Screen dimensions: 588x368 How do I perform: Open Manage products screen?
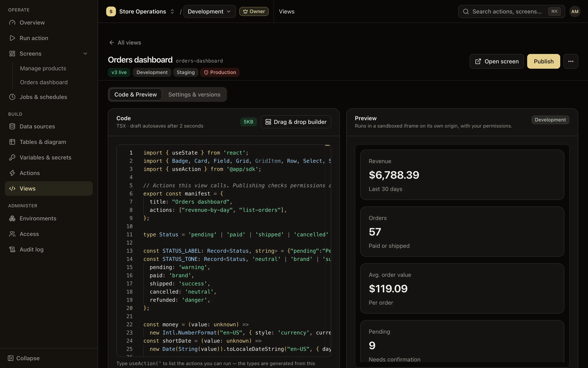coord(43,68)
